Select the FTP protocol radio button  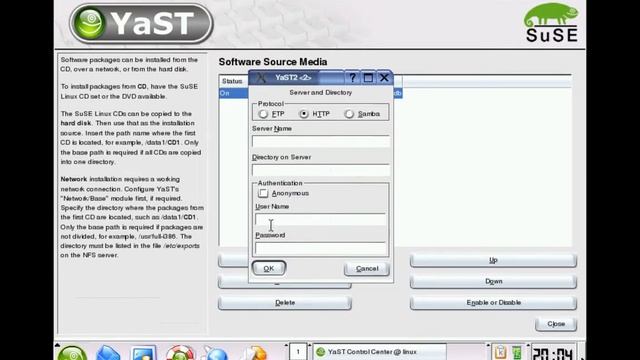click(x=263, y=114)
